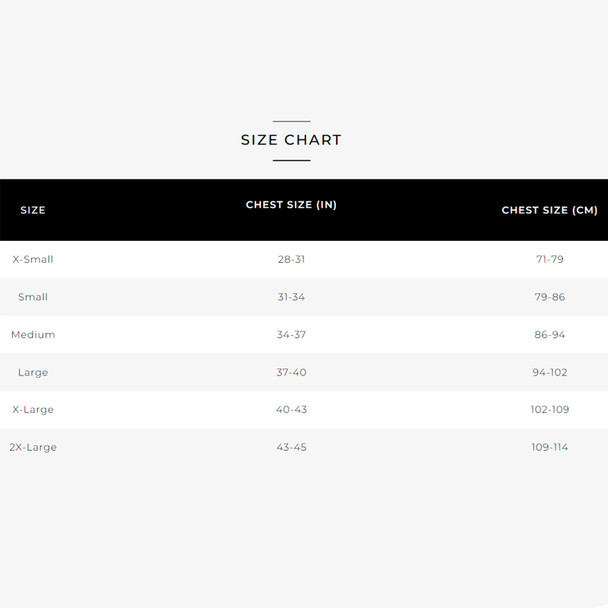Select the X-Large size label
608x608 pixels.
(x=33, y=410)
